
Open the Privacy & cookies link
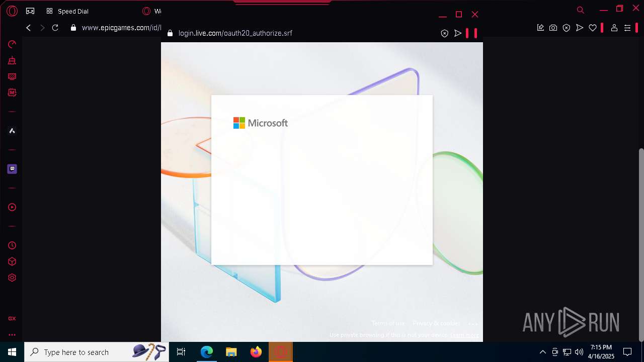click(436, 323)
